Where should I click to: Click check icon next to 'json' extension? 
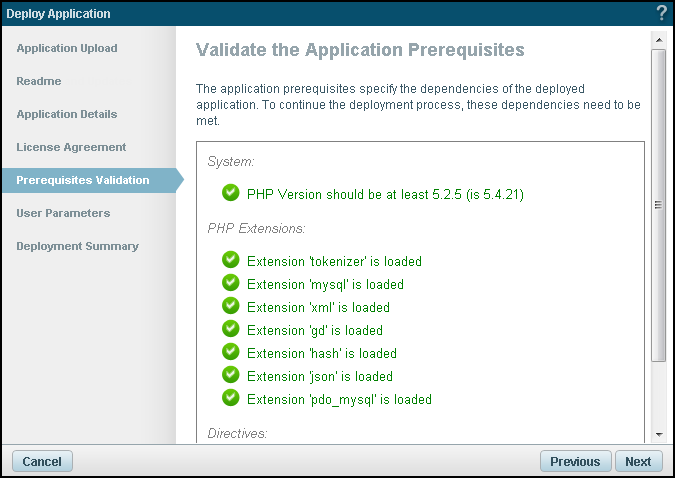coord(231,375)
